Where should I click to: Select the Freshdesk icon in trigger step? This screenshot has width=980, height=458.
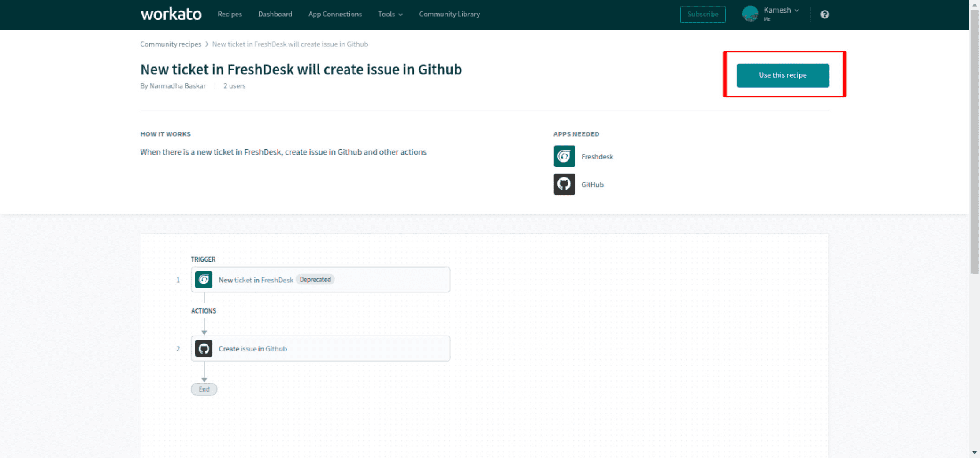pyautogui.click(x=204, y=280)
